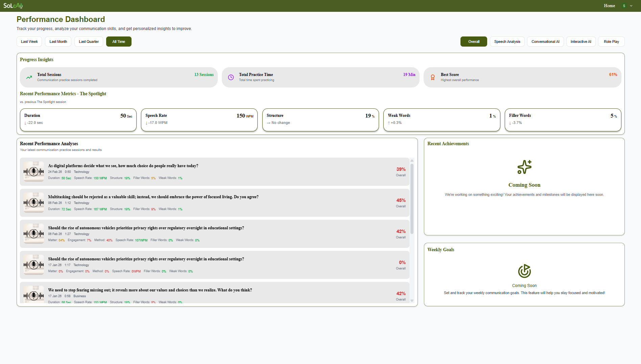Click the sparkles icon in Recent Achievements
The height and width of the screenshot is (364, 641).
[524, 167]
